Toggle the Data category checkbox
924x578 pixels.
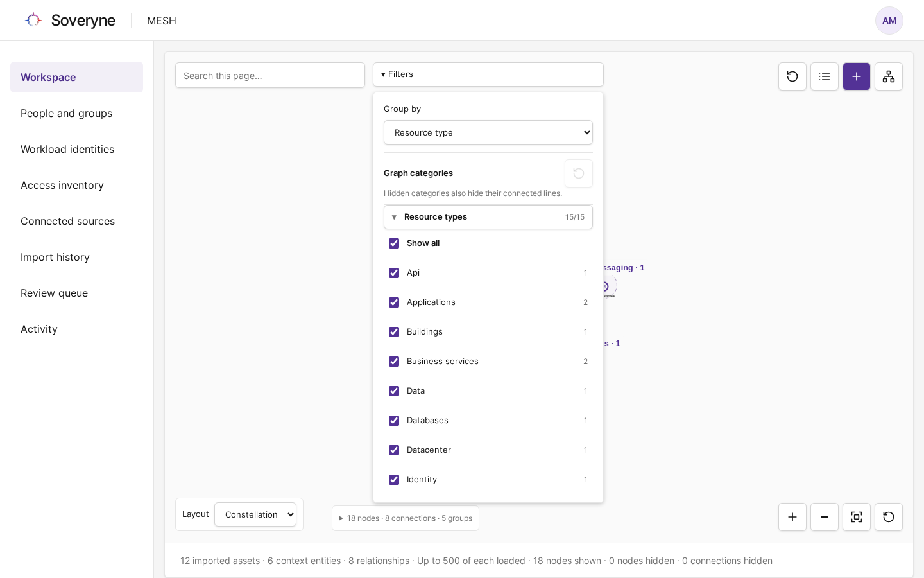point(394,391)
